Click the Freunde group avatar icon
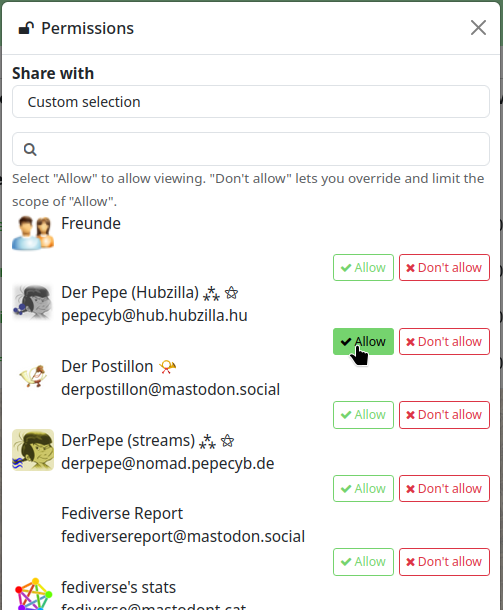The width and height of the screenshot is (503, 610). coord(33,233)
